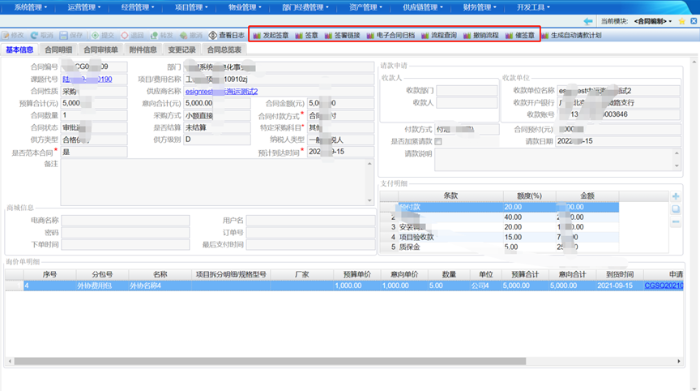700x391 pixels.
Task: Open the 供应链管理 menu
Action: coord(422,7)
